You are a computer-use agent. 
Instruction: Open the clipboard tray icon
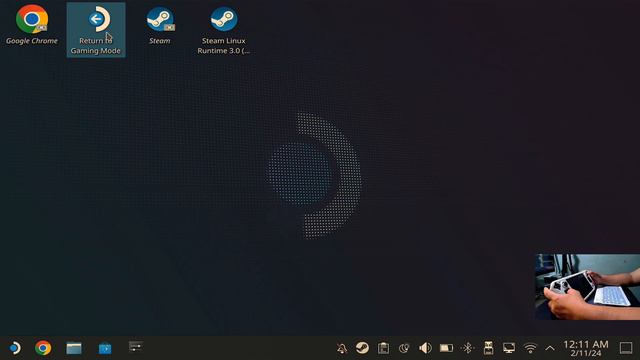click(x=383, y=348)
